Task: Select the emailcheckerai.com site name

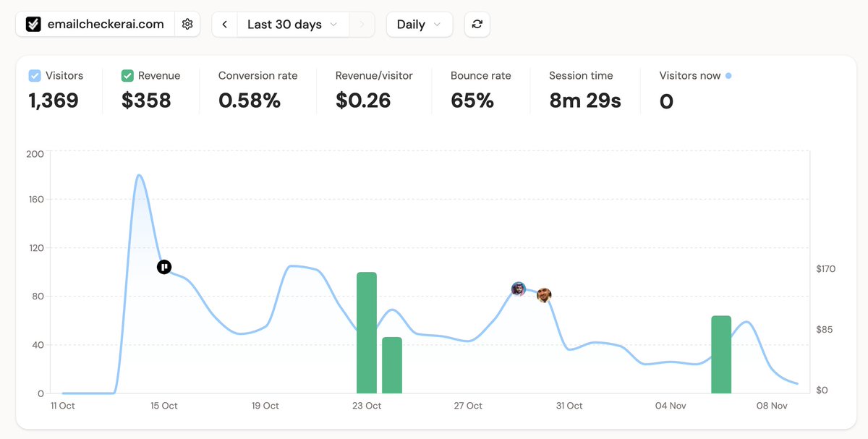Action: (x=105, y=24)
